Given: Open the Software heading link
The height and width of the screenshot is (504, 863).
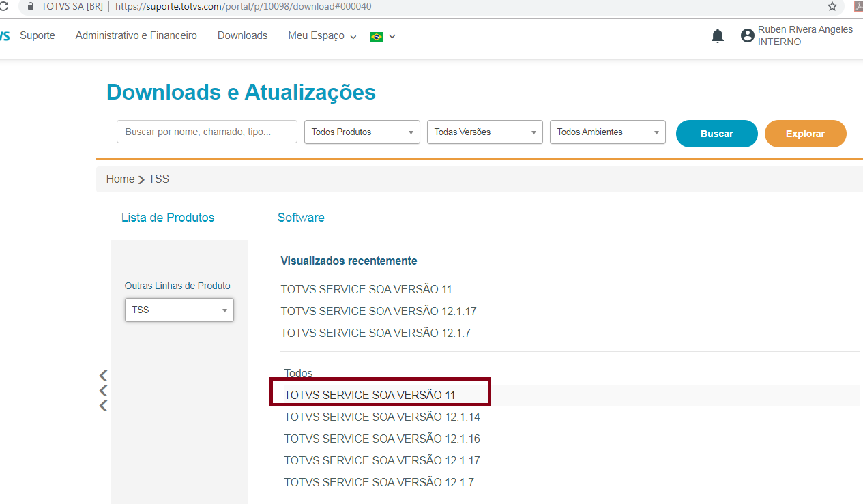Looking at the screenshot, I should click(x=301, y=218).
